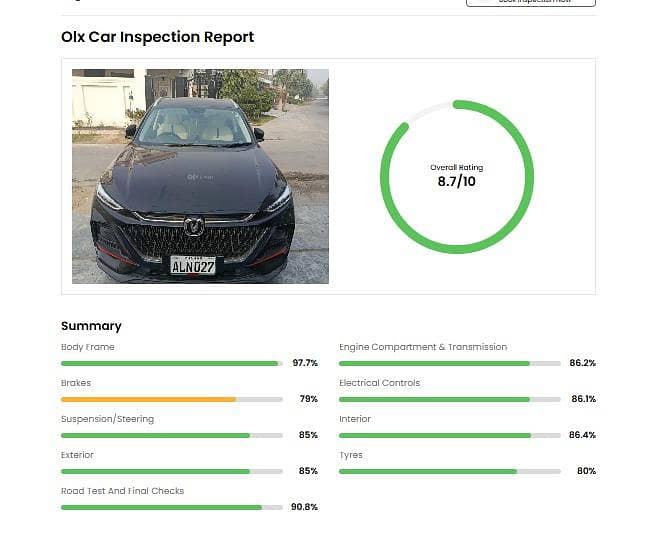Open the inspected car photo
The width and height of the screenshot is (662, 534).
point(200,176)
